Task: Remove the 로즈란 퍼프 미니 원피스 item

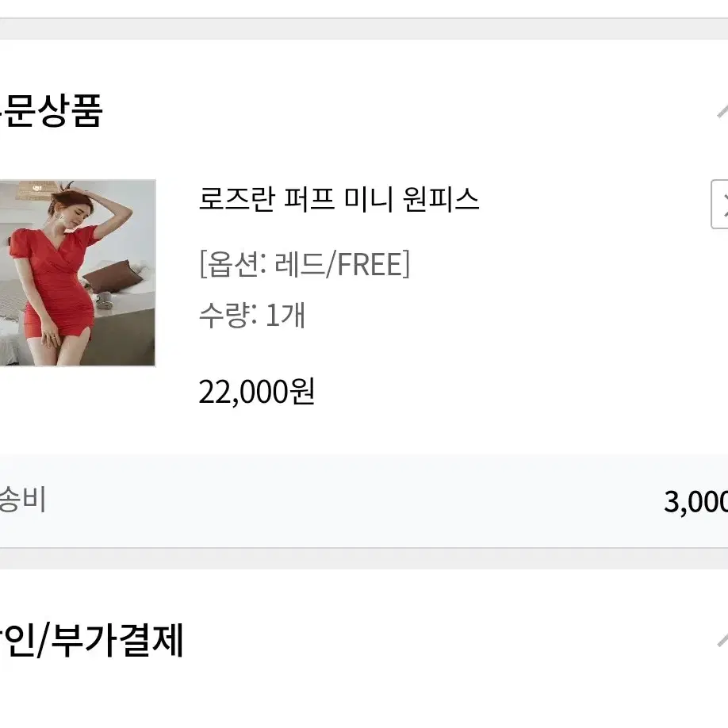Action: pyautogui.click(x=720, y=205)
